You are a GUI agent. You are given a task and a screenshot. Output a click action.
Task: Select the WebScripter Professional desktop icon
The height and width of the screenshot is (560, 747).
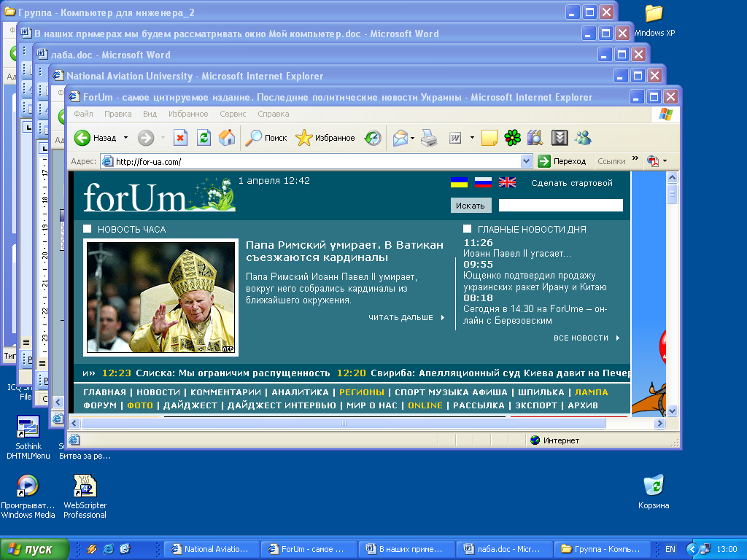pos(85,497)
